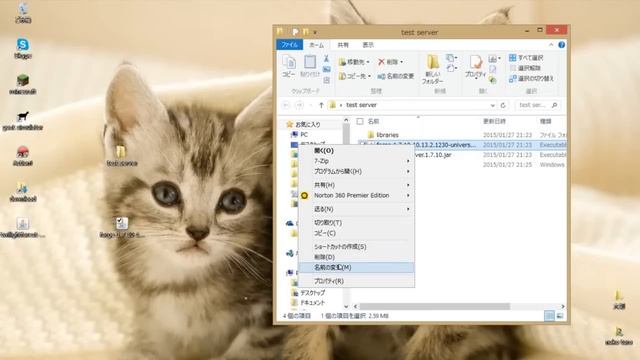Select the libraries folder row
640x360 pixels.
point(461,135)
